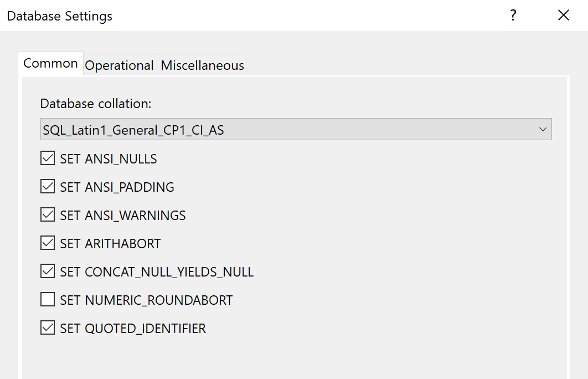The width and height of the screenshot is (588, 379).
Task: Click the Help question mark button
Action: pyautogui.click(x=513, y=16)
